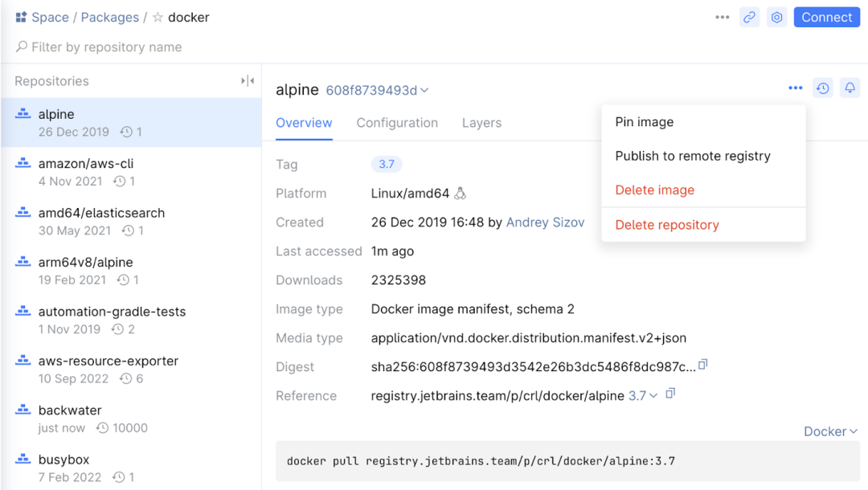Click the Connect button
The image size is (868, 490).
(826, 17)
